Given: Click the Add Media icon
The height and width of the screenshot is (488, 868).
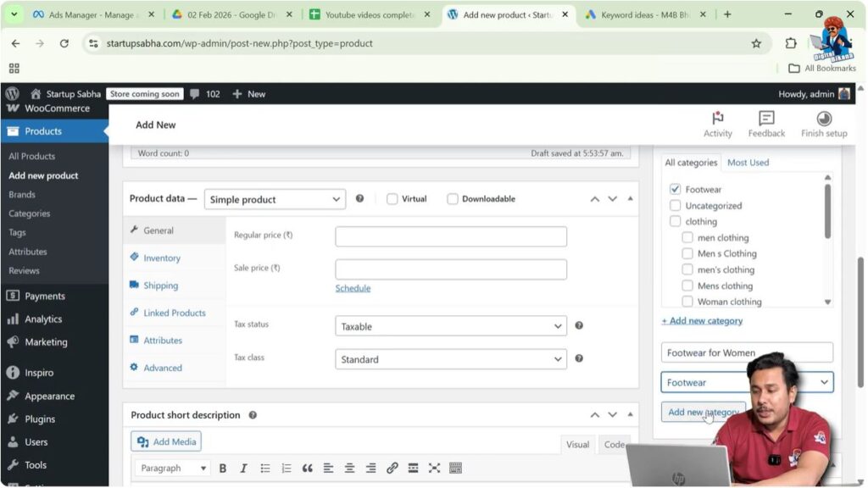Looking at the screenshot, I should tap(143, 441).
